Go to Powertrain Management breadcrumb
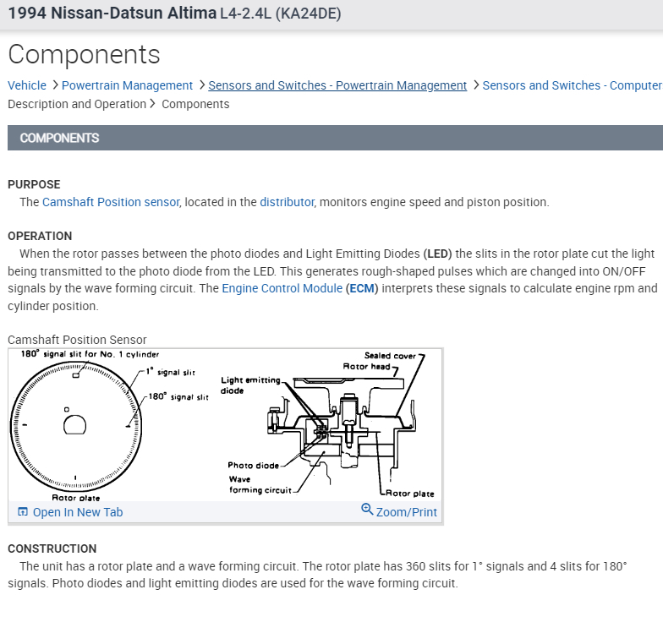Image resolution: width=663 pixels, height=644 pixels. [x=127, y=85]
